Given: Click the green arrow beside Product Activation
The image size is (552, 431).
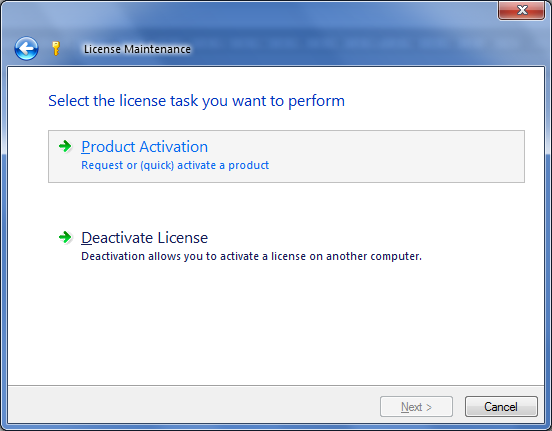Looking at the screenshot, I should (x=65, y=146).
